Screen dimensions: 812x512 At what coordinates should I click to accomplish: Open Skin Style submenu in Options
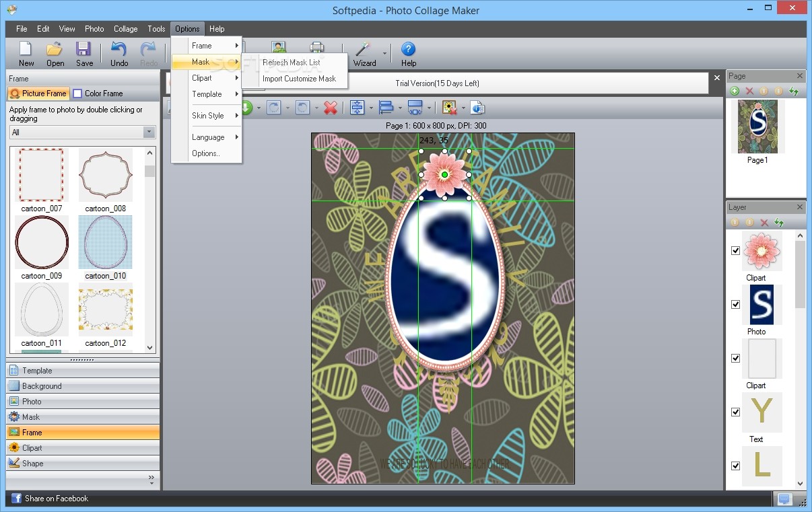tap(207, 116)
